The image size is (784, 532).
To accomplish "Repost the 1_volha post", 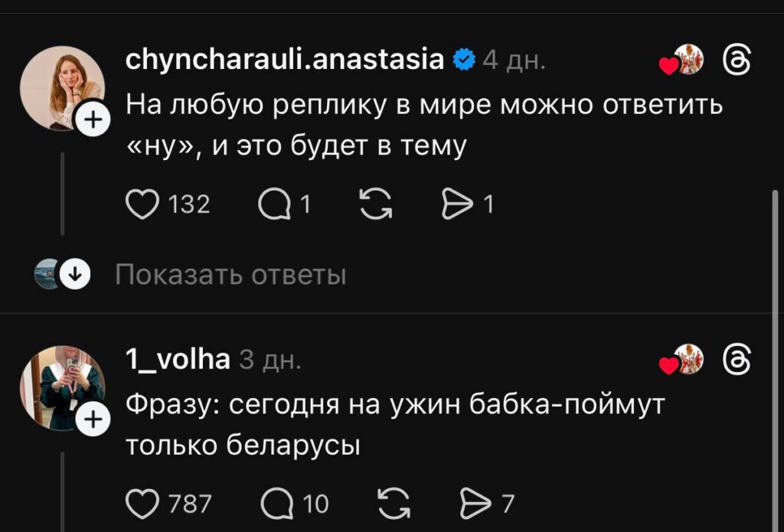I will pos(394,503).
